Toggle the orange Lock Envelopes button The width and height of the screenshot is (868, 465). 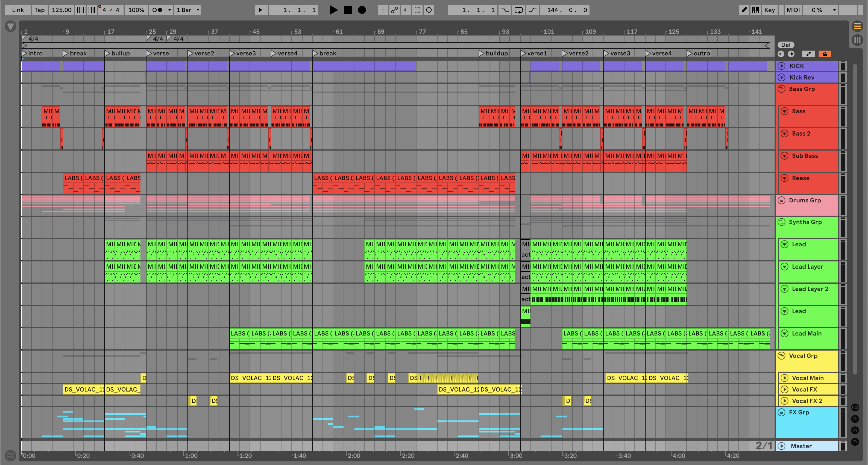[825, 54]
